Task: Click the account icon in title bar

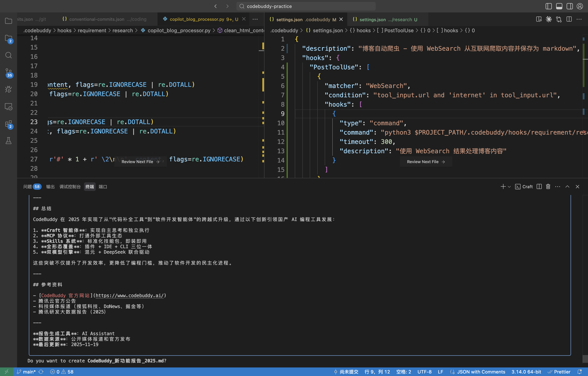Action: click(580, 6)
